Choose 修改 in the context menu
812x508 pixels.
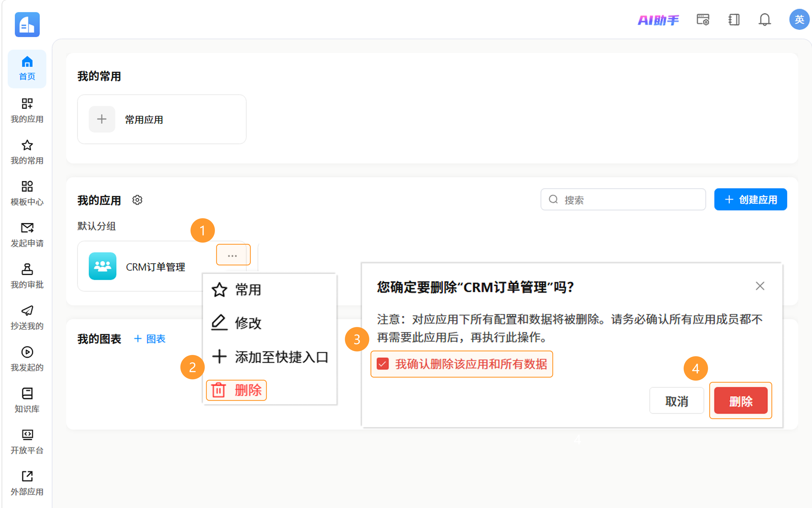coord(236,323)
